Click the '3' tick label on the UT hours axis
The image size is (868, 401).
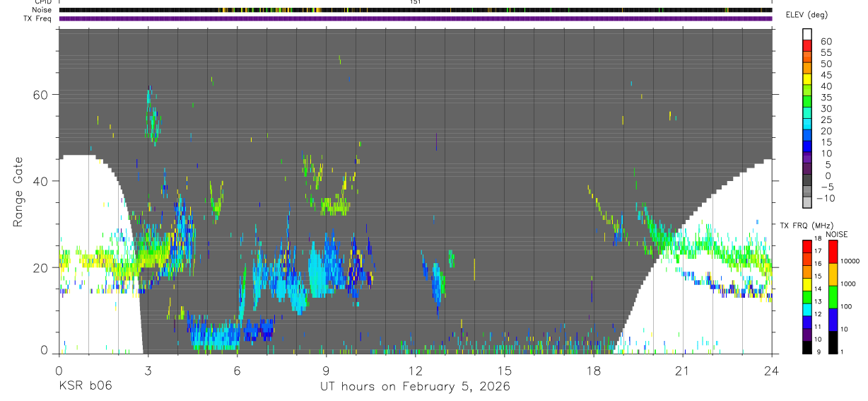[x=148, y=370]
